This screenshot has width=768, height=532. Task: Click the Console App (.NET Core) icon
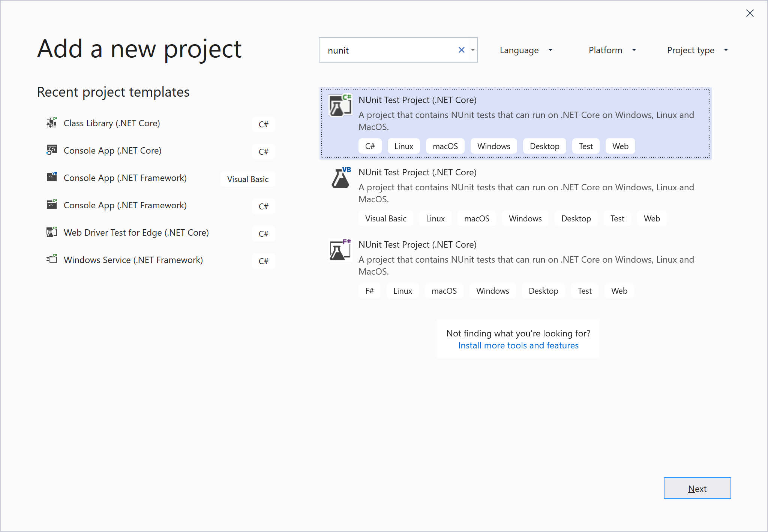[x=51, y=150]
